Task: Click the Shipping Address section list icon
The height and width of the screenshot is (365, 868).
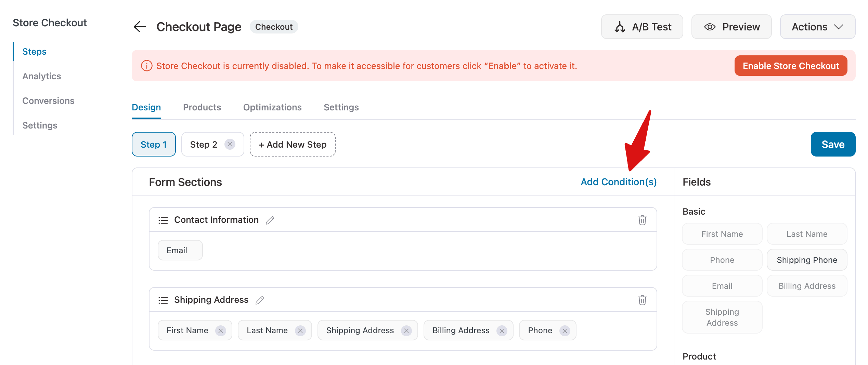Action: (x=163, y=300)
